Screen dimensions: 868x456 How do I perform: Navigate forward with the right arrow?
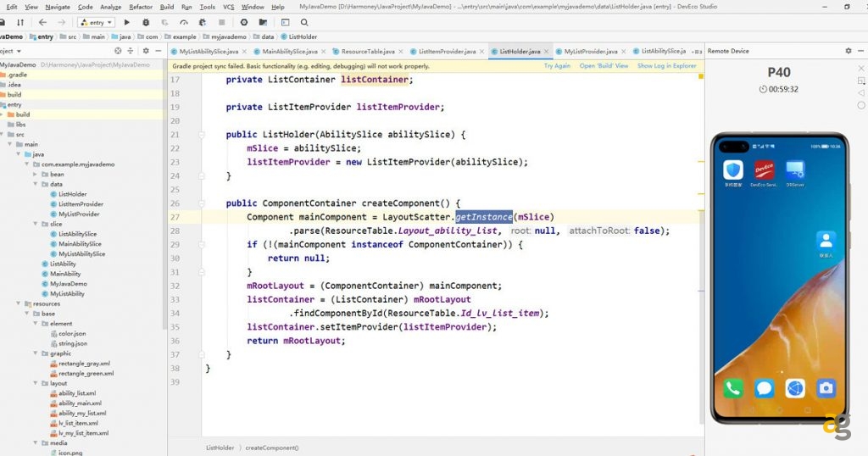[61, 23]
